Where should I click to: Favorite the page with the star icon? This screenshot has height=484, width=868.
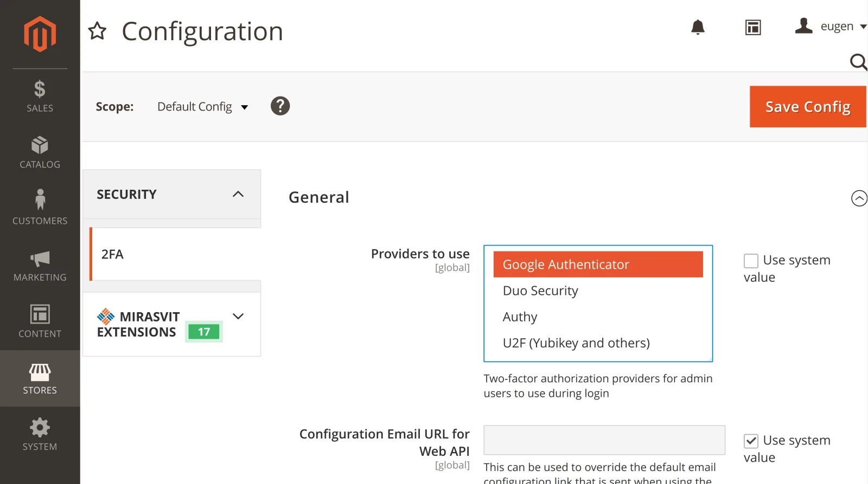click(98, 31)
